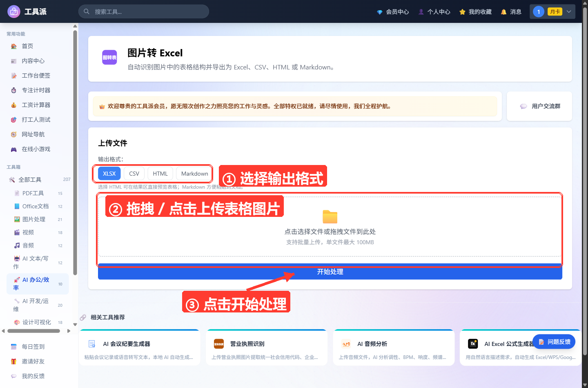Click the sidebar horizontal scroll-left arrow
The width and height of the screenshot is (588, 388).
click(3, 331)
